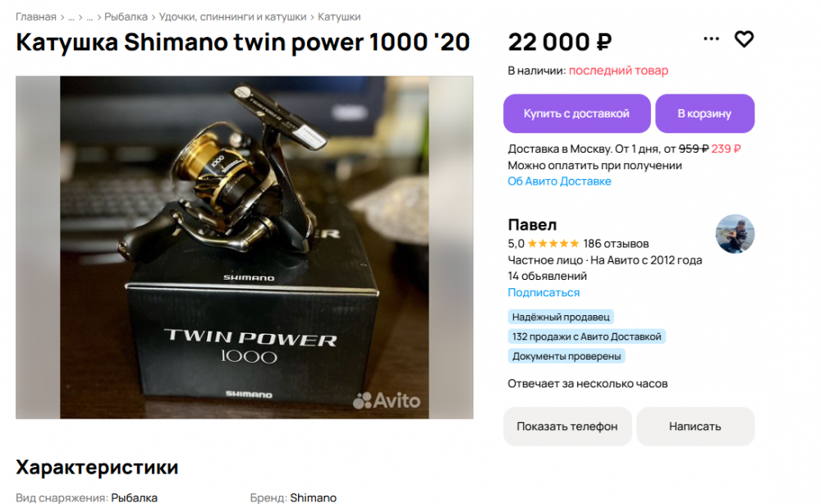The width and height of the screenshot is (821, 504).
Task: Open the 'Об Авито Доставке' link
Action: (x=559, y=181)
